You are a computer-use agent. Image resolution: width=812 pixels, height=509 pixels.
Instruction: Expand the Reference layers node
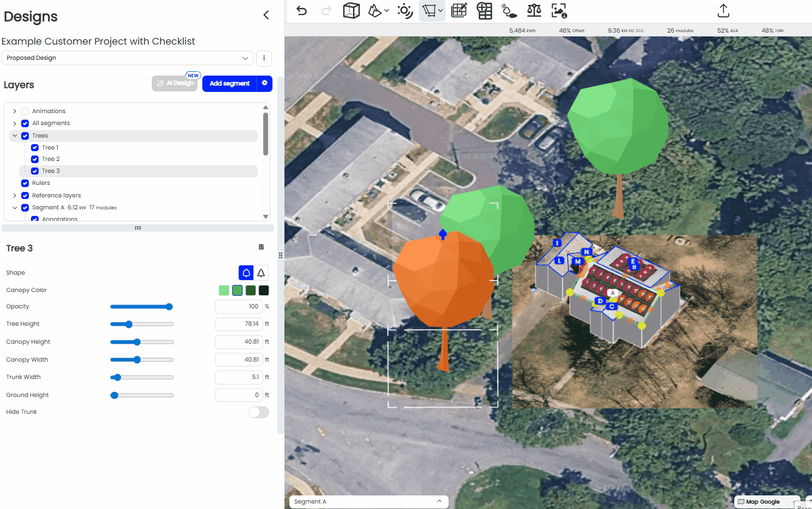[15, 196]
